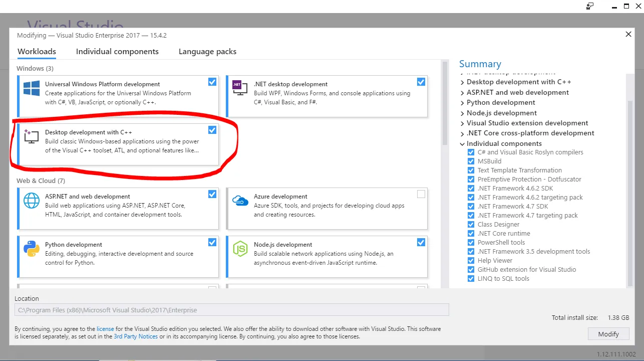Uncheck the MSBuild component checkbox
The width and height of the screenshot is (644, 361).
(471, 161)
